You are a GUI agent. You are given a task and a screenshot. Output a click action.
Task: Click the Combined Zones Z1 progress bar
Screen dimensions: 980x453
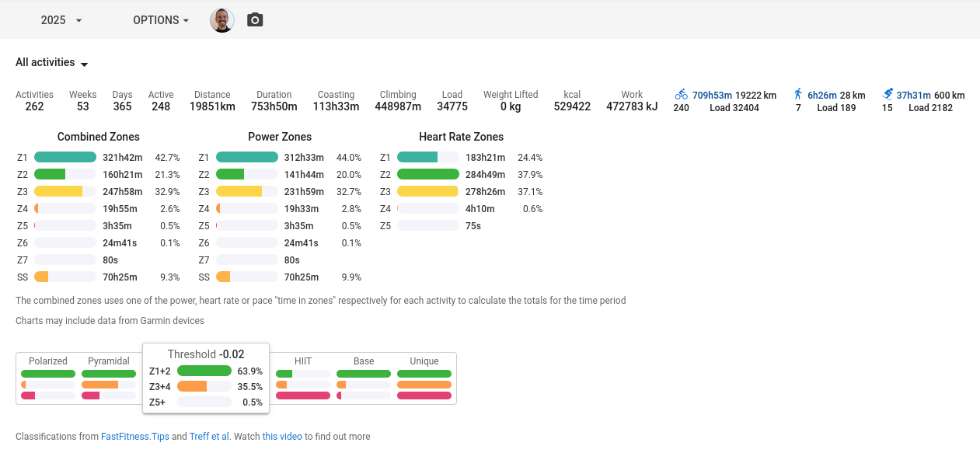pos(65,158)
